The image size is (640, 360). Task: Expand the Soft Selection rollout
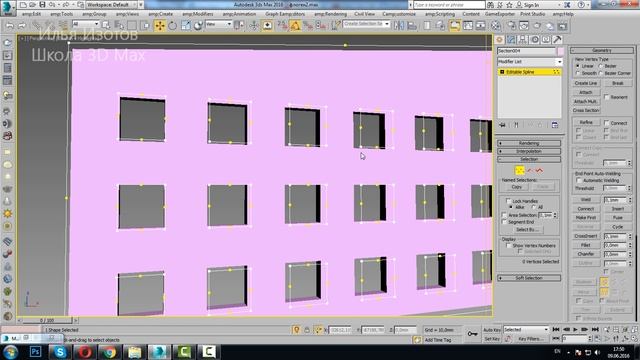pyautogui.click(x=529, y=278)
